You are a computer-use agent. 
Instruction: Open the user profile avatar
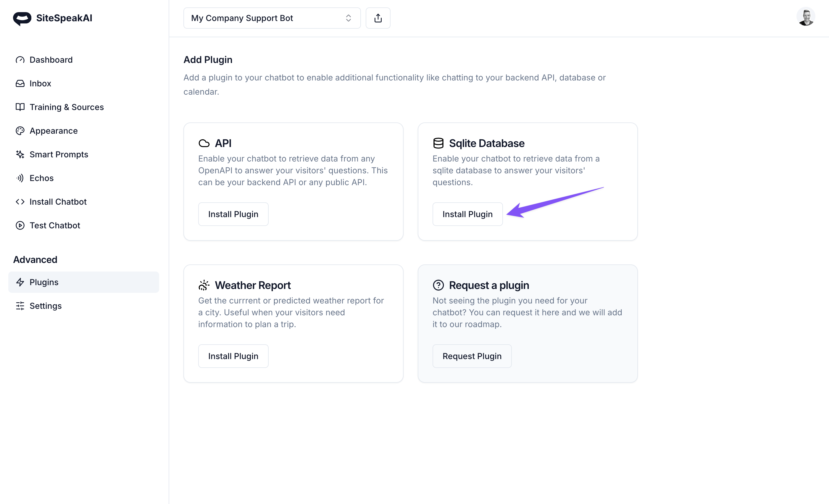[x=805, y=17]
